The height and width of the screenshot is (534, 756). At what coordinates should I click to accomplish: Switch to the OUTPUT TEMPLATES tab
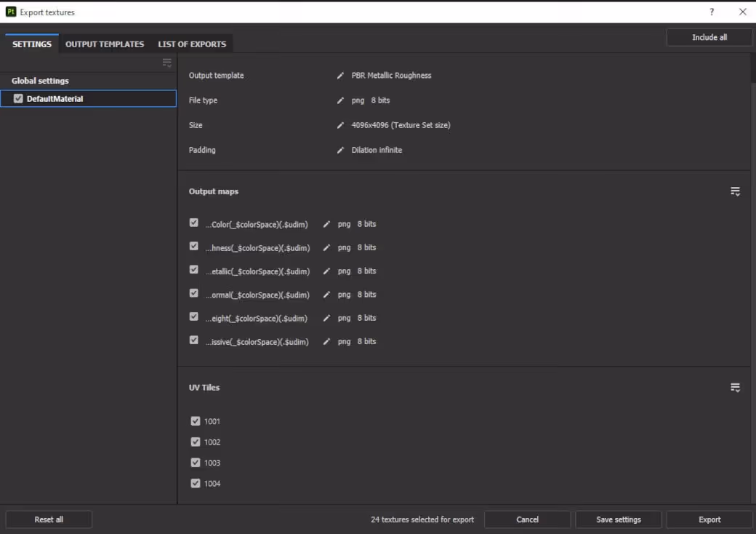[x=104, y=44]
